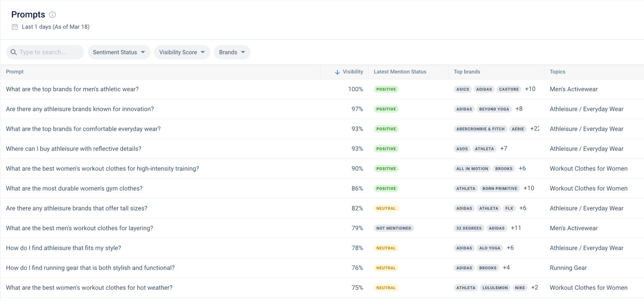Click the search magnifier icon
This screenshot has height=301, width=644.
[x=14, y=52]
